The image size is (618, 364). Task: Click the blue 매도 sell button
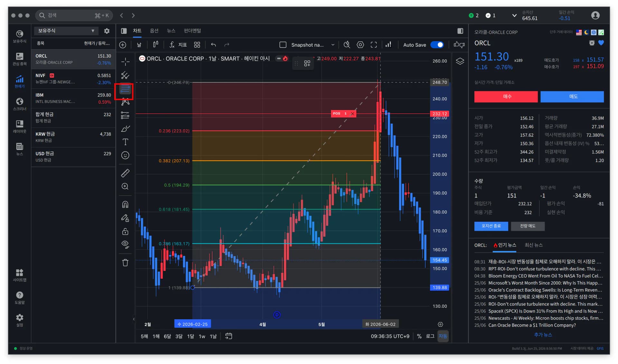click(572, 97)
